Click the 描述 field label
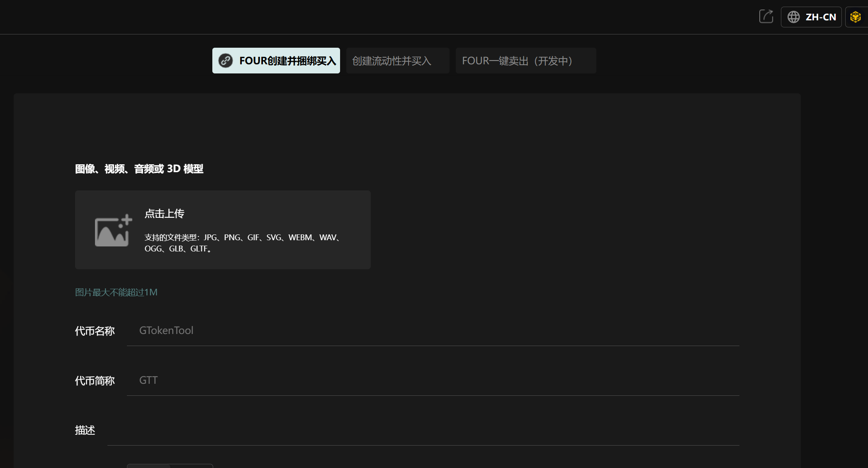This screenshot has width=868, height=468. [85, 430]
